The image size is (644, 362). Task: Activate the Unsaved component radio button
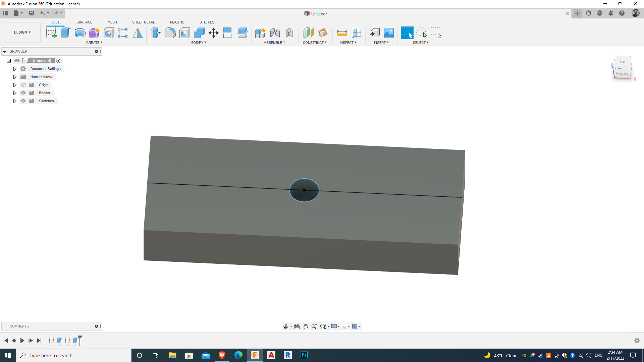coord(58,61)
